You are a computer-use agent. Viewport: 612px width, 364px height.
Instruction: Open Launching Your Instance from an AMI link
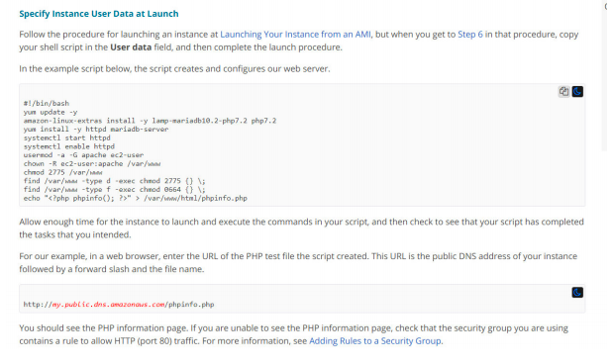coord(295,35)
